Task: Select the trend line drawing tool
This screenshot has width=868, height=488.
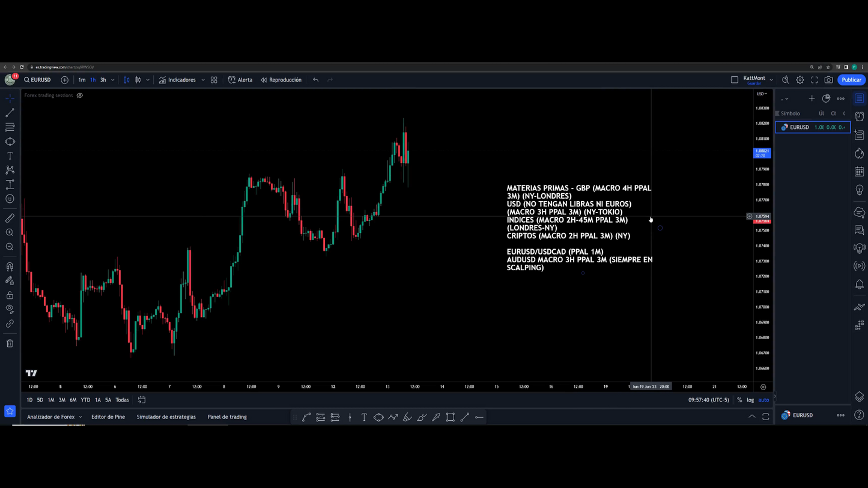Action: (10, 113)
